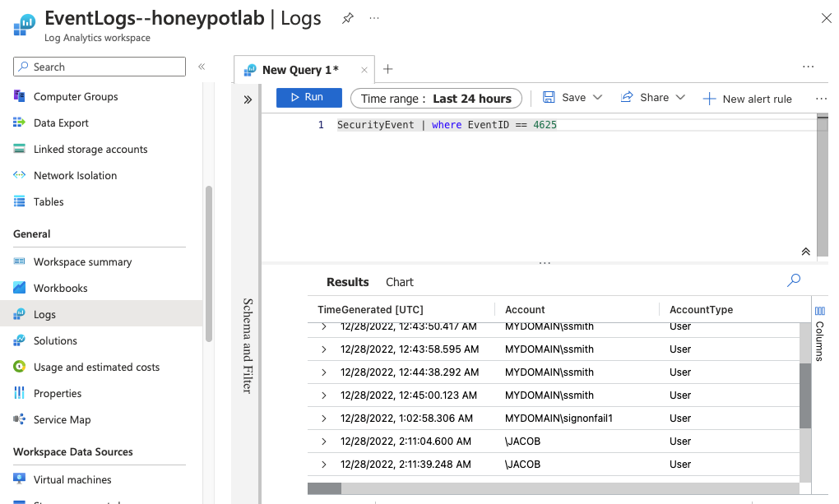Click the search results magnifier icon
The image size is (839, 504).
click(x=794, y=280)
